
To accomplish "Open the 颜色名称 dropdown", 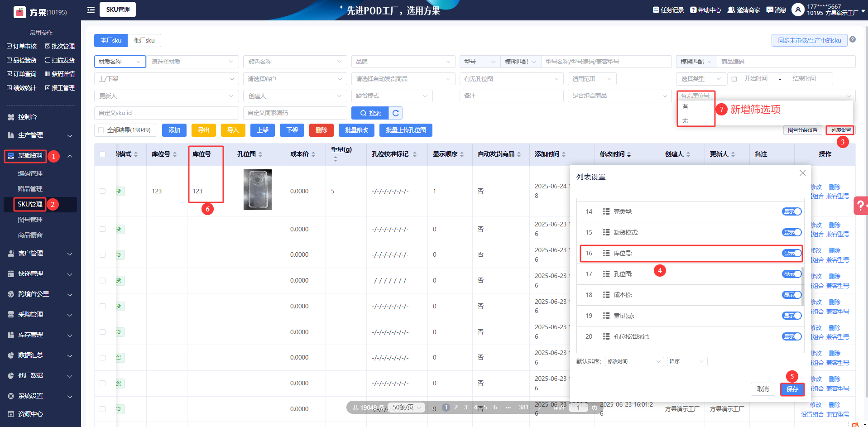I will pos(295,62).
